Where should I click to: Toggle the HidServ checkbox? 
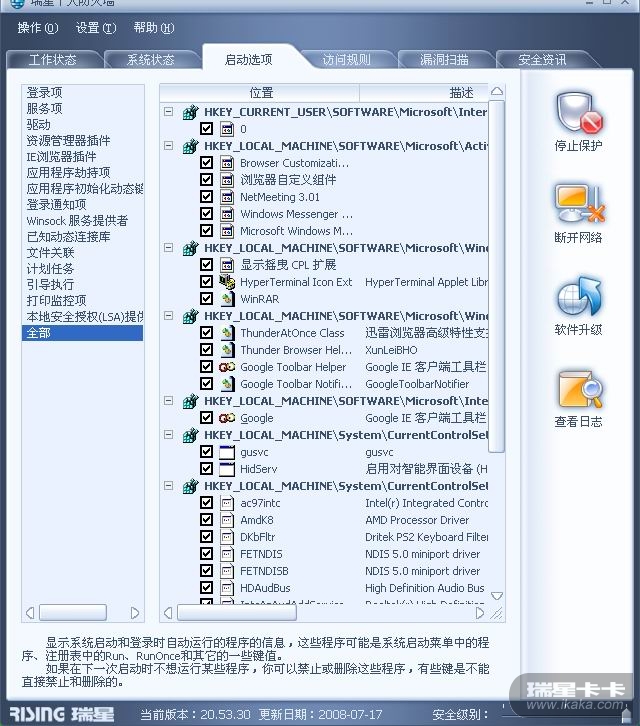coord(207,469)
